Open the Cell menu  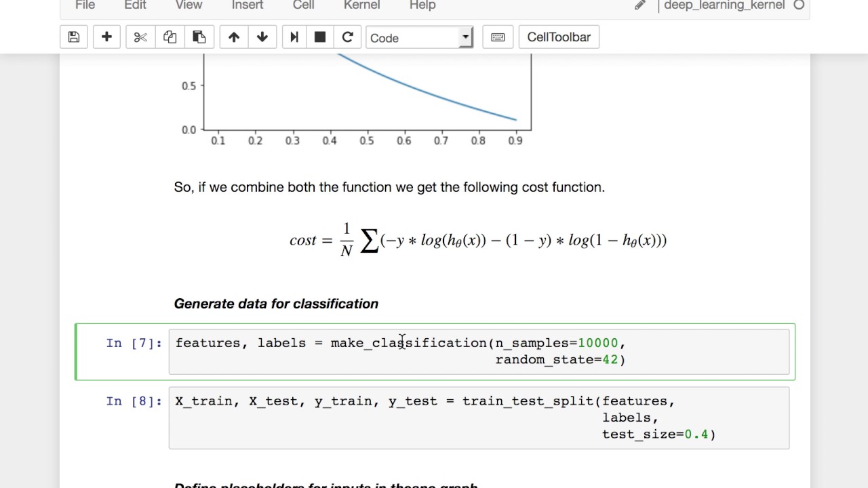point(303,5)
